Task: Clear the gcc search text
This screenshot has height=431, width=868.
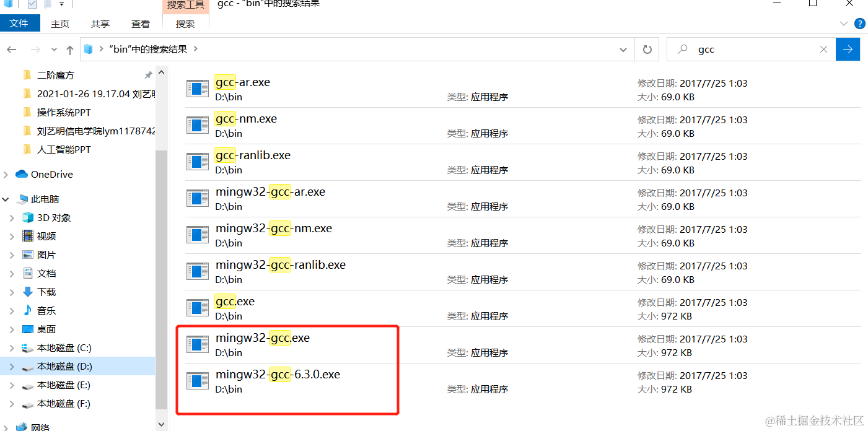Action: (823, 50)
